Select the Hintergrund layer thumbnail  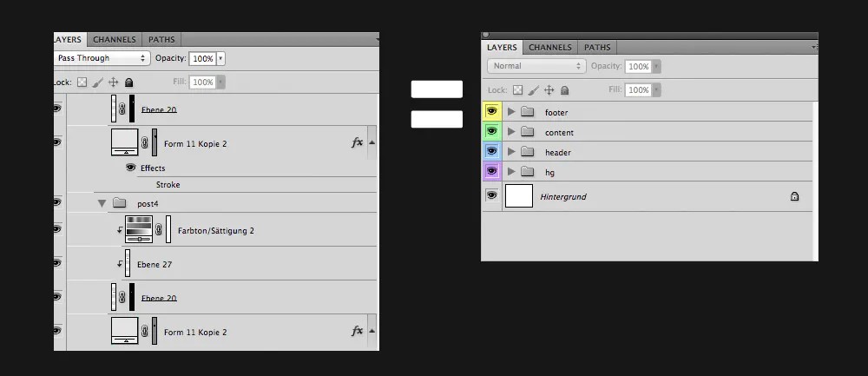pos(518,196)
